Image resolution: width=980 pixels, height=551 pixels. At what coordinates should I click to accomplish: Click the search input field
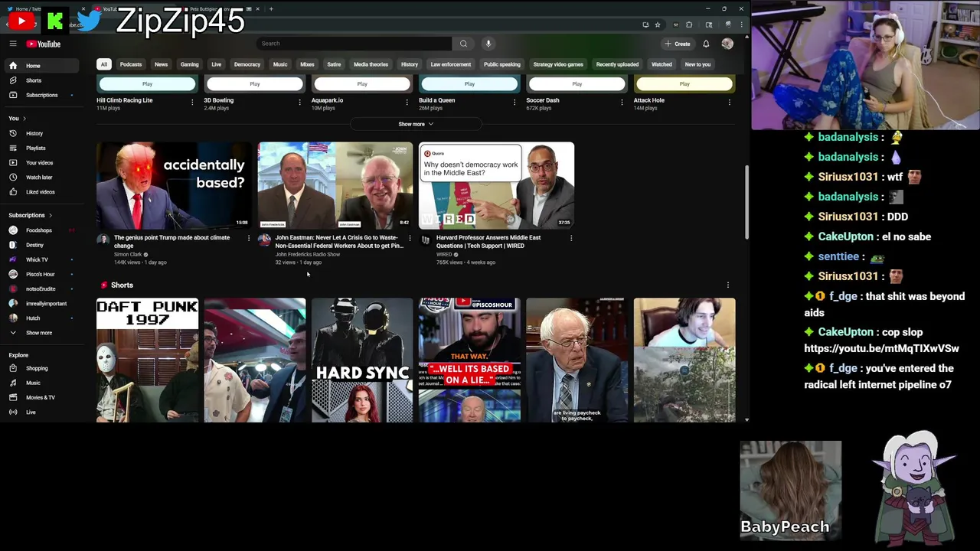click(354, 44)
